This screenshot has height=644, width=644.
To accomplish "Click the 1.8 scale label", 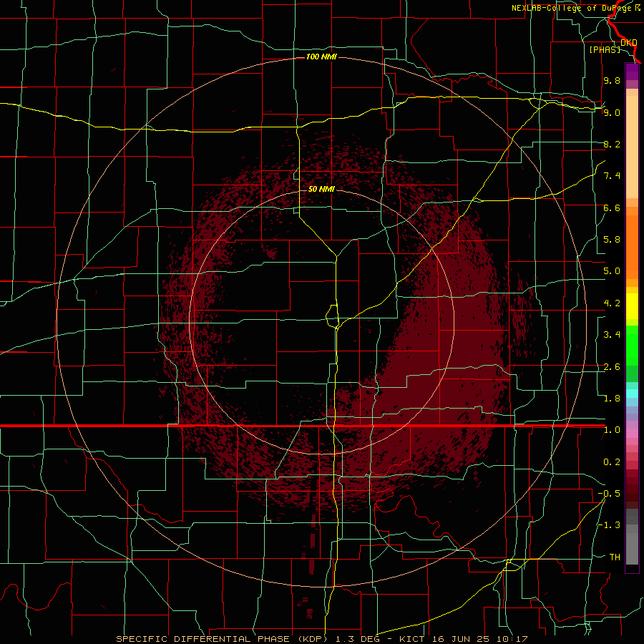I will 612,399.
